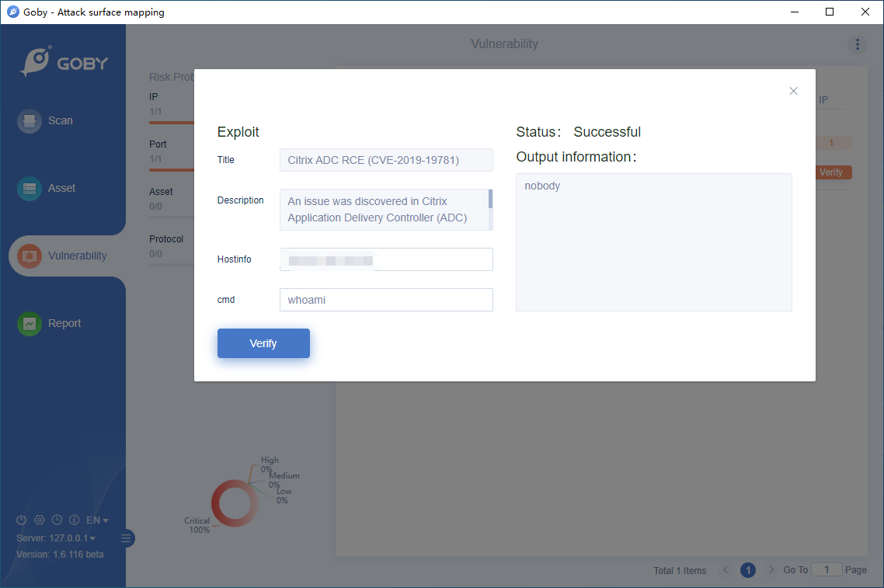Click the 'Version: 1.6.116 beta' text
The height and width of the screenshot is (588, 884).
[x=60, y=555]
